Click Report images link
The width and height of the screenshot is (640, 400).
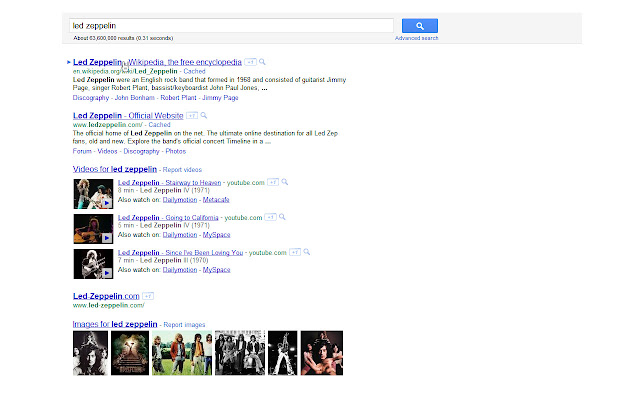coord(184,325)
